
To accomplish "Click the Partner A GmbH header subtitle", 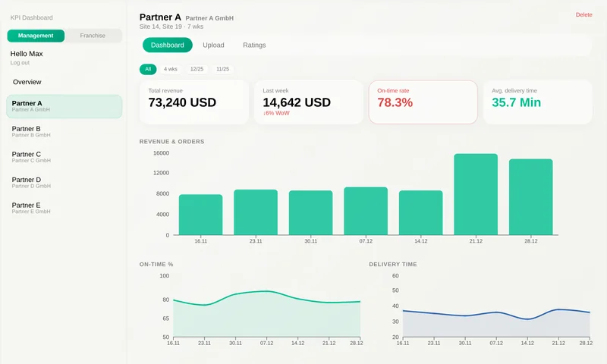I will click(209, 18).
